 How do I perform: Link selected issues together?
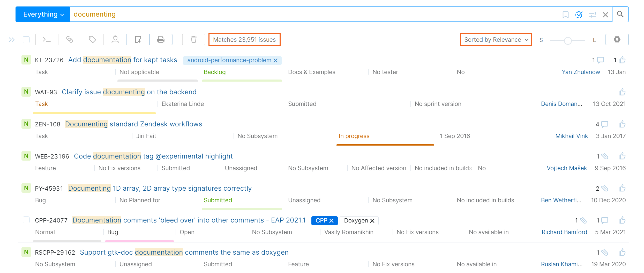[69, 39]
